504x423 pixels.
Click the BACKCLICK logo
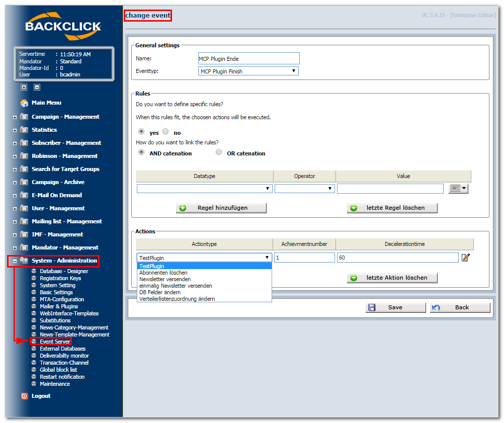(x=63, y=26)
